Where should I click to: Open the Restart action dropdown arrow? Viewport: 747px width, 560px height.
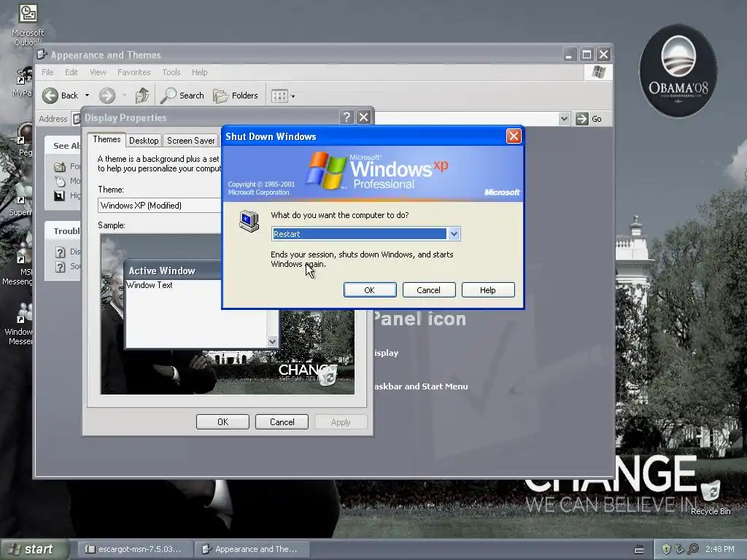pos(454,234)
